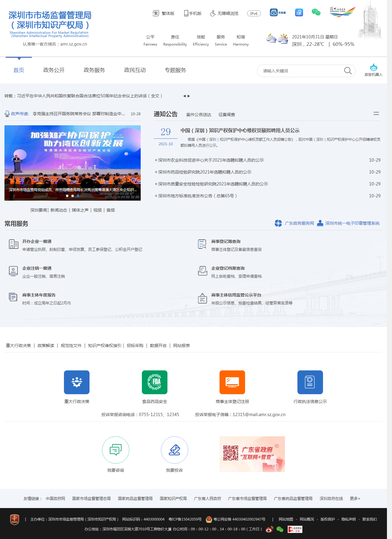This screenshot has width=392, height=539.
Task: Enable 无障碍浏览 accessibility mode
Action: pos(224,13)
